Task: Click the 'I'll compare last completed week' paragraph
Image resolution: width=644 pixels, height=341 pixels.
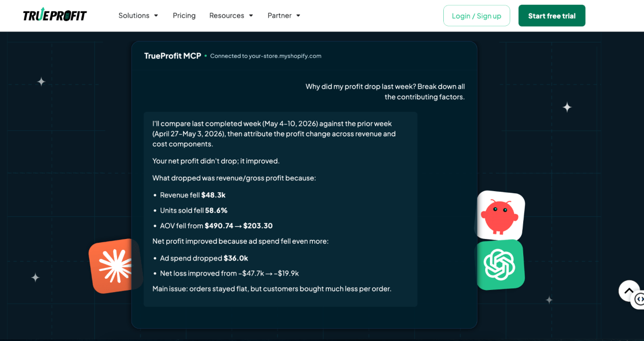Action: click(274, 134)
